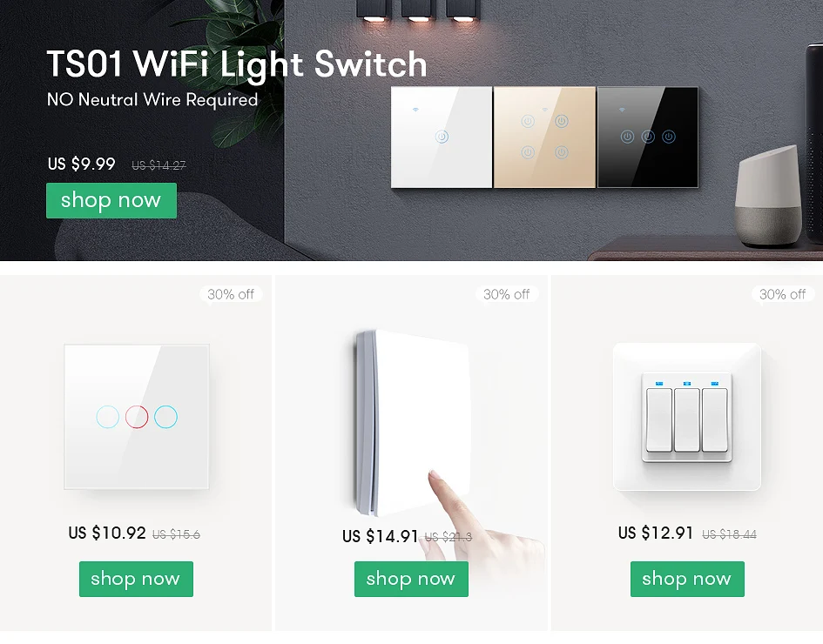Click the middle power icon on black switch

coord(648,137)
